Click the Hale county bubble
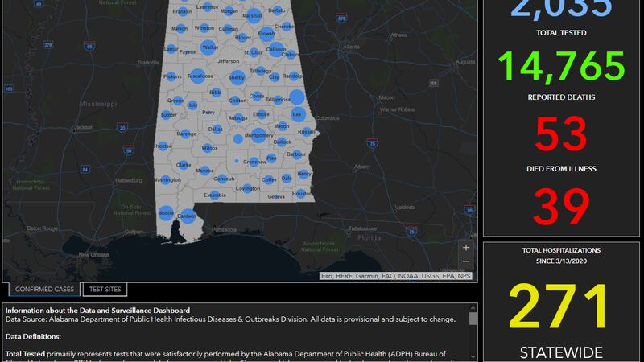Viewport: 644px width, 362px height. pyautogui.click(x=192, y=105)
